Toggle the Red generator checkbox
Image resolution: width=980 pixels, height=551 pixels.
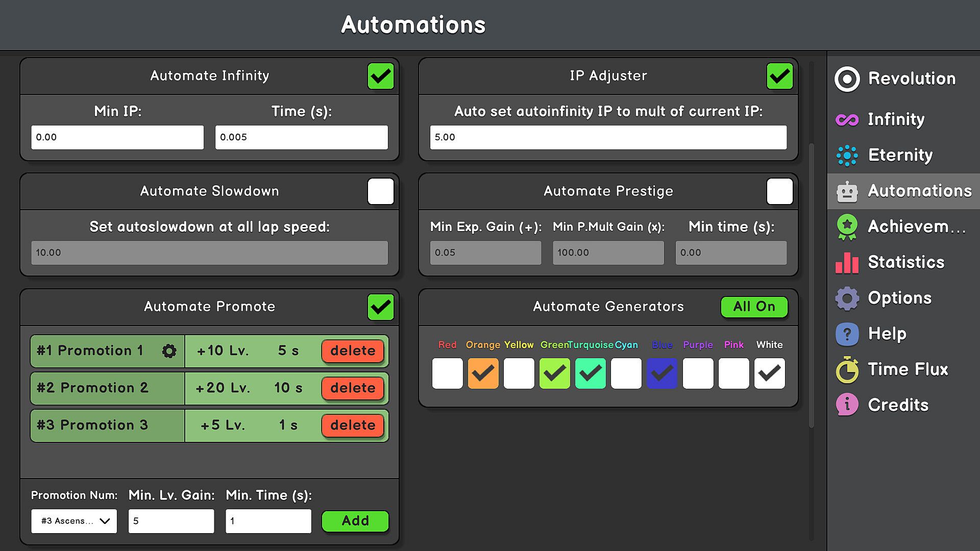[447, 373]
